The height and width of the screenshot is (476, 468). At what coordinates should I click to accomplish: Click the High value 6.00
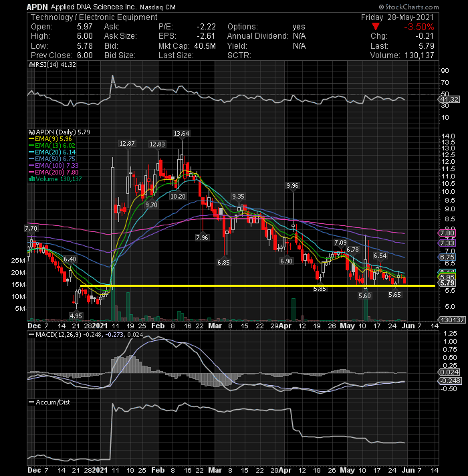(85, 36)
